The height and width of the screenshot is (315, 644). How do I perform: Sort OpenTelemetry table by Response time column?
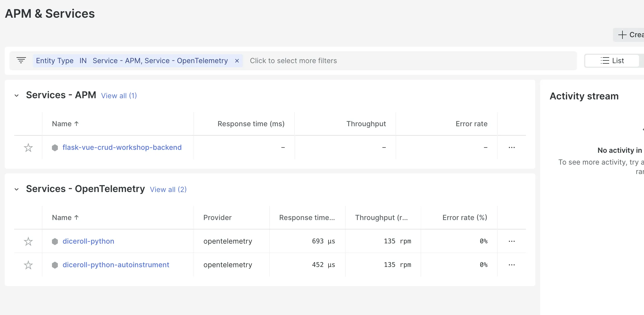(x=307, y=218)
